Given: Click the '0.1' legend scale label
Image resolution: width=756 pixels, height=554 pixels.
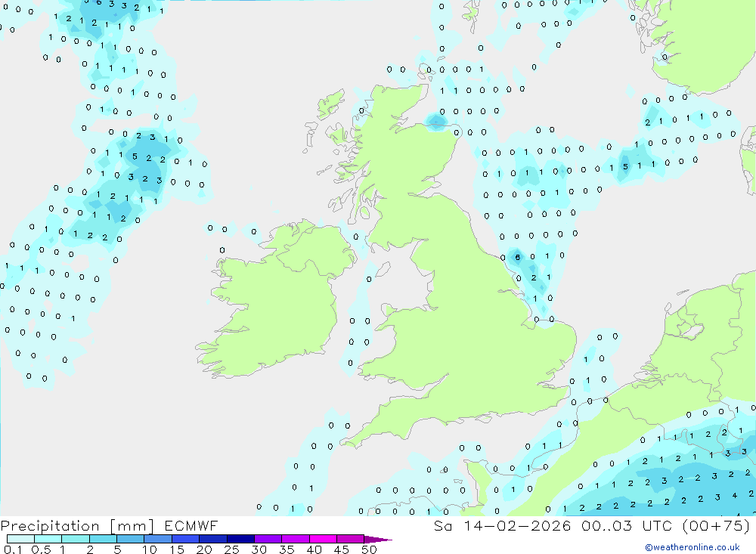Looking at the screenshot, I should pos(13,549).
